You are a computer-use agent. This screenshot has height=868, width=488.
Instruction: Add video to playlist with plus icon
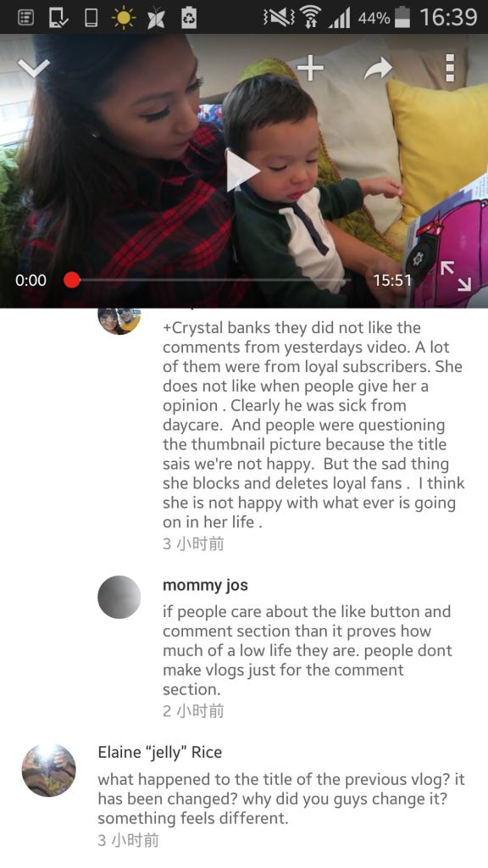pos(310,68)
